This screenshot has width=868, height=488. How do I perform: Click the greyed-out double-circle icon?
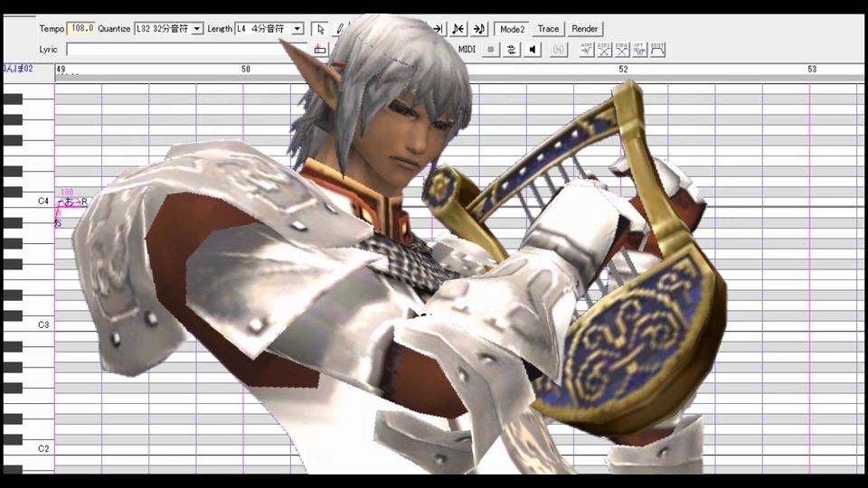(559, 49)
